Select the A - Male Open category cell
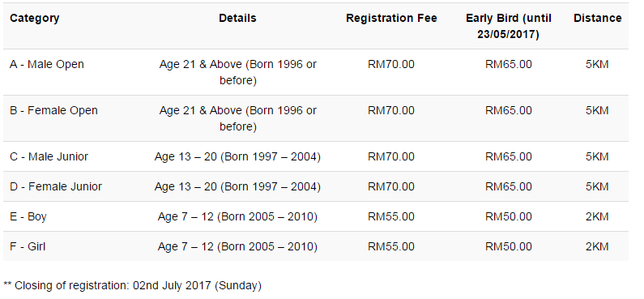 click(47, 65)
